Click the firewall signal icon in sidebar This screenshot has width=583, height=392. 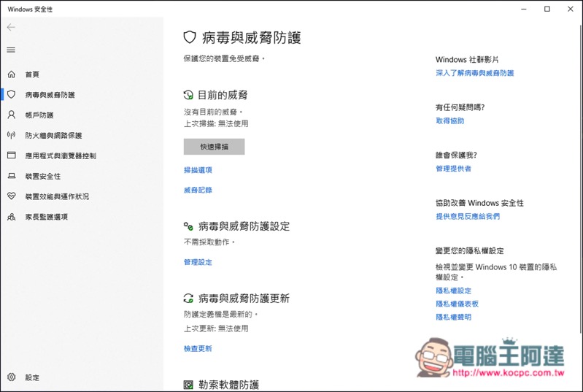click(12, 135)
